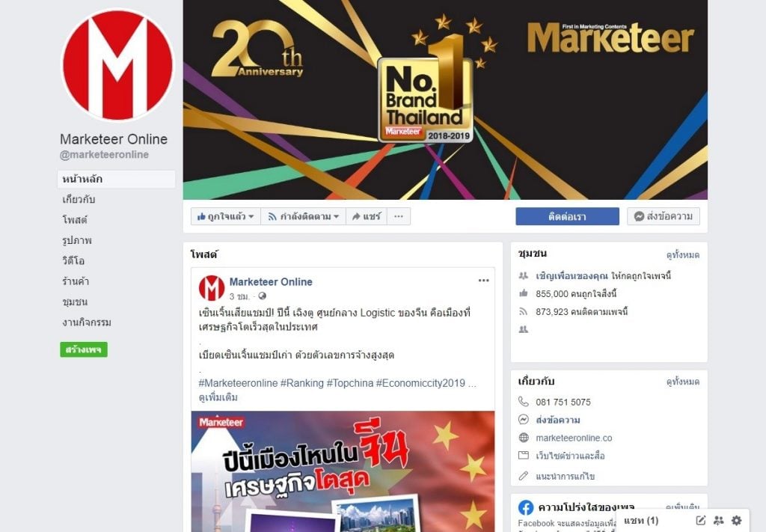Click the #Topchina hashtag in the post
Image resolution: width=766 pixels, height=532 pixels.
tap(350, 383)
